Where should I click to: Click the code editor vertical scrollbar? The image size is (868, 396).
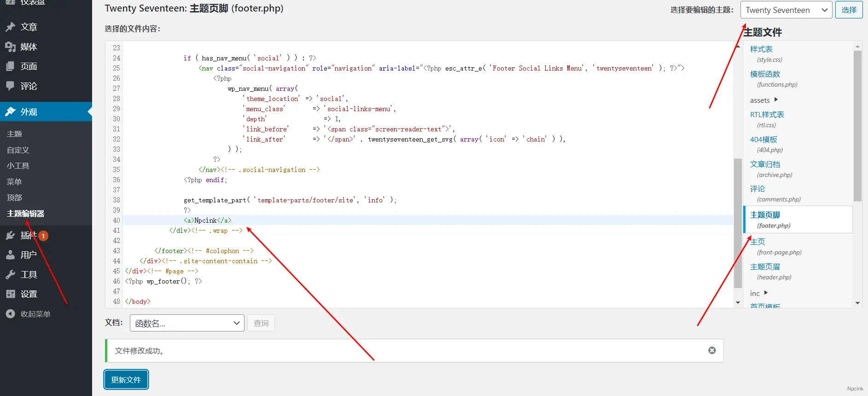pos(738,221)
